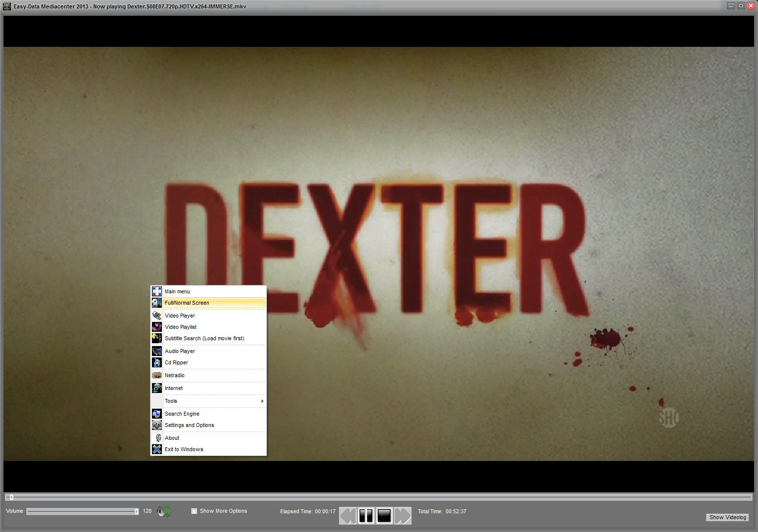Enable the Show More Options checkbox
Screen dimensions: 758x532
click(194, 511)
